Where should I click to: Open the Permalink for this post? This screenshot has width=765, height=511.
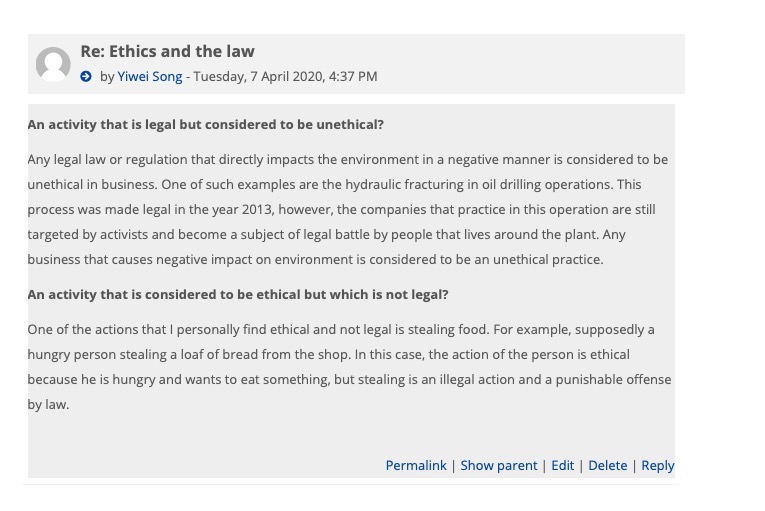click(x=416, y=465)
